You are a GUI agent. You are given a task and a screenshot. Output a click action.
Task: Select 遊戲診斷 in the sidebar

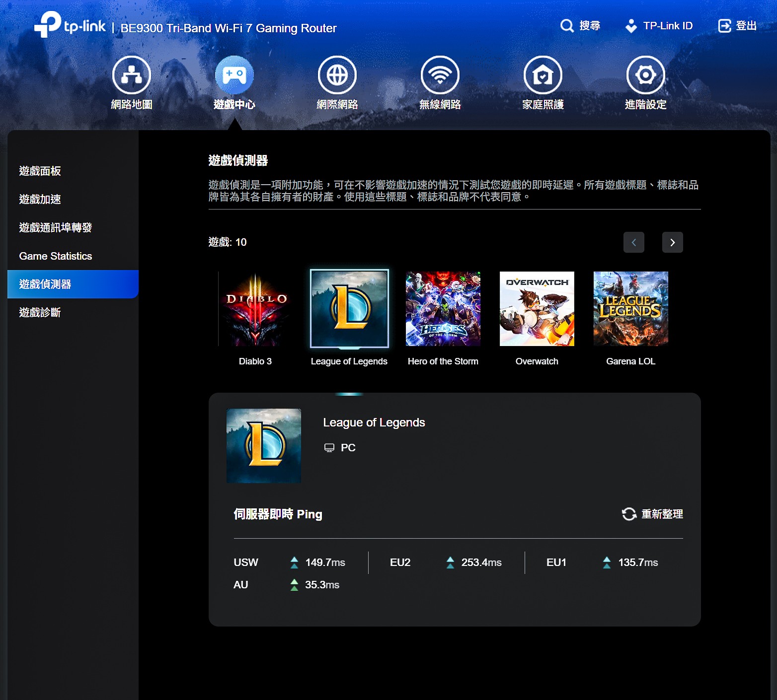tap(73, 313)
